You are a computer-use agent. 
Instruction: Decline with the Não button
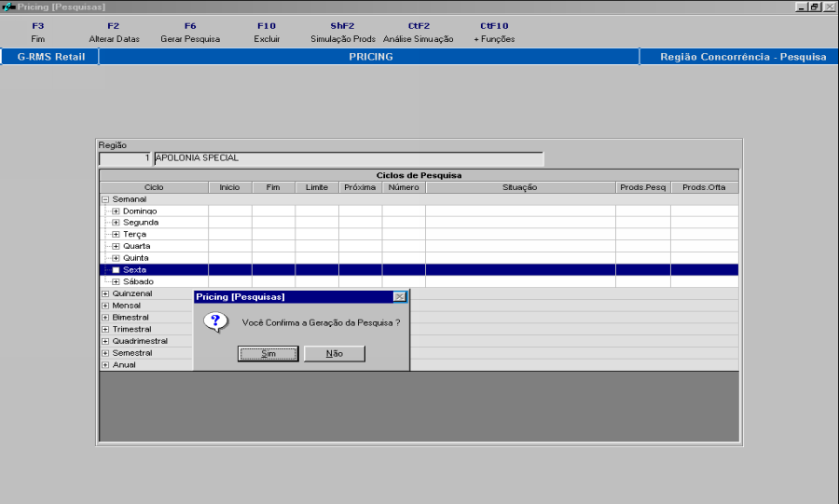335,353
